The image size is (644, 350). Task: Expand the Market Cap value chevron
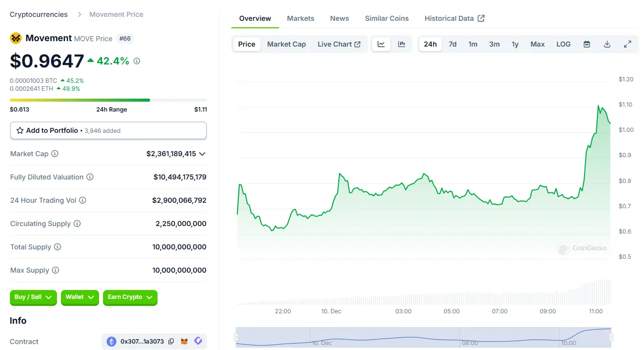click(202, 154)
